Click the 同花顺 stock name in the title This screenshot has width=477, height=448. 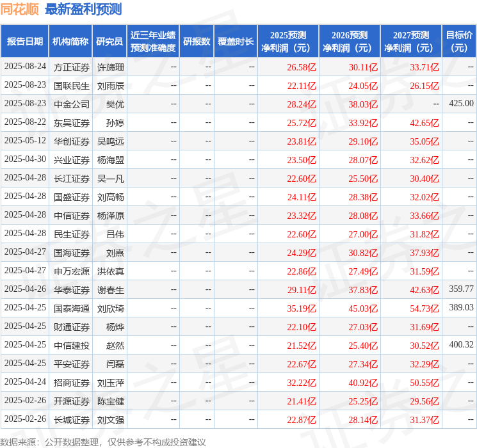[20, 9]
